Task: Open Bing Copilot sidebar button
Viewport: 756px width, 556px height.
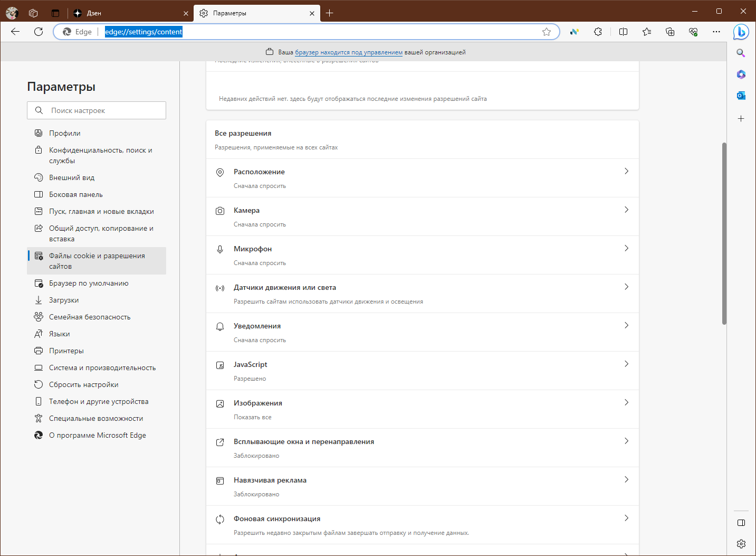Action: point(741,32)
